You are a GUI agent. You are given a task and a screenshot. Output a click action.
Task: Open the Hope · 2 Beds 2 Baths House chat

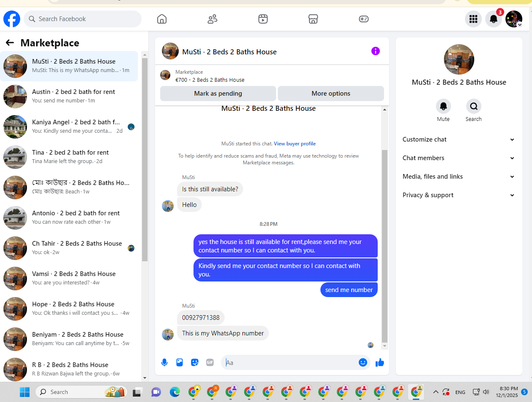pyautogui.click(x=69, y=309)
